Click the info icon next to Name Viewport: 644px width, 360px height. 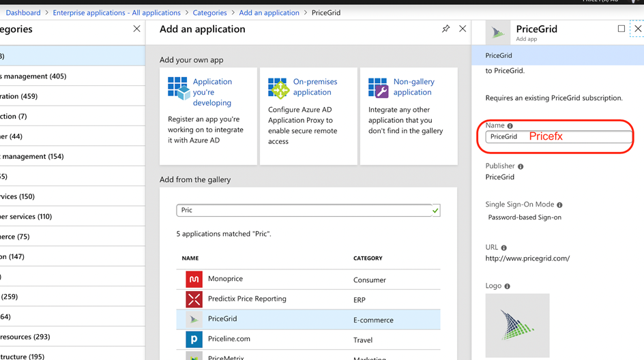click(510, 125)
